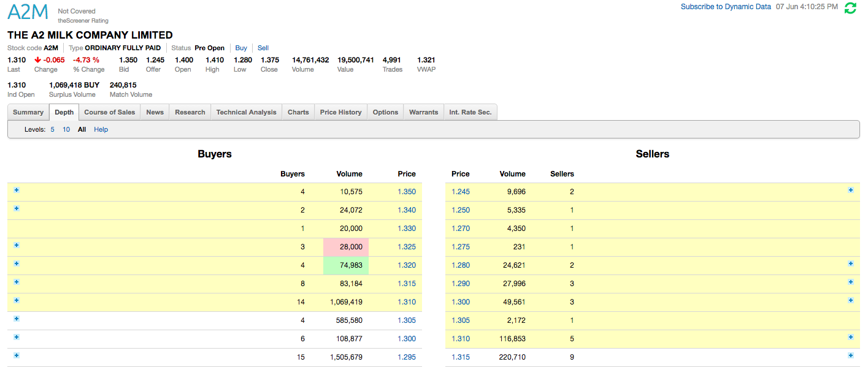Expand buyers row at price 1.320

17,263
